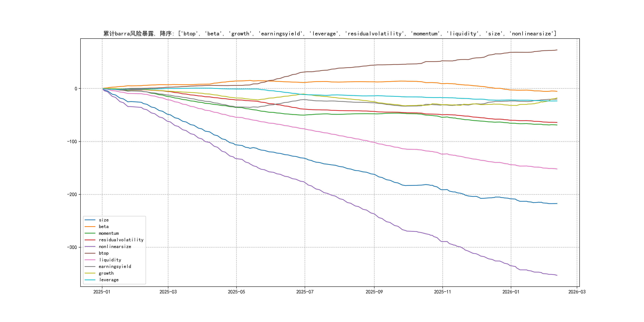Click the 2025-07 x-axis label
The height and width of the screenshot is (322, 644).
(x=305, y=292)
